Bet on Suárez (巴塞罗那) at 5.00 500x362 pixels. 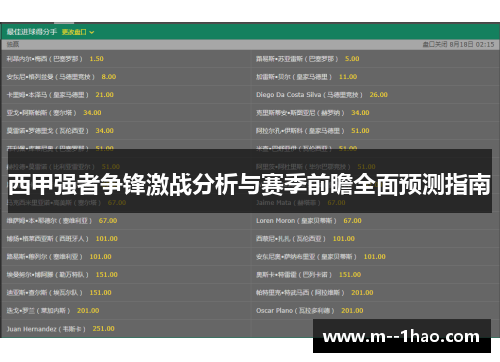352,59
